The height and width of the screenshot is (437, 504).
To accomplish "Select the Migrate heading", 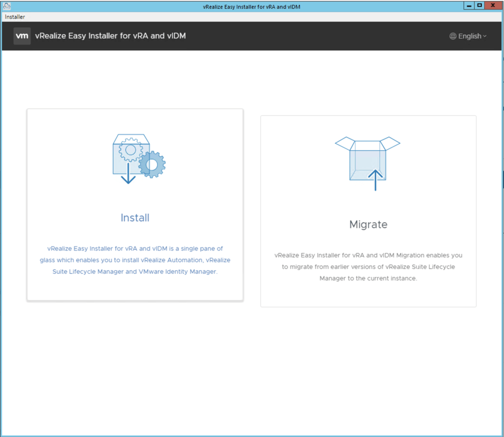I will click(x=368, y=224).
